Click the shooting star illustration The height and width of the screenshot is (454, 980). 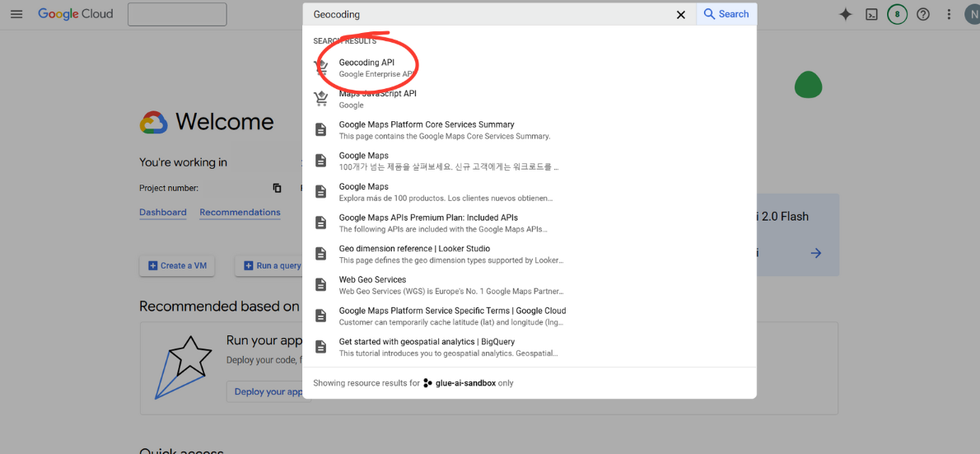click(183, 367)
